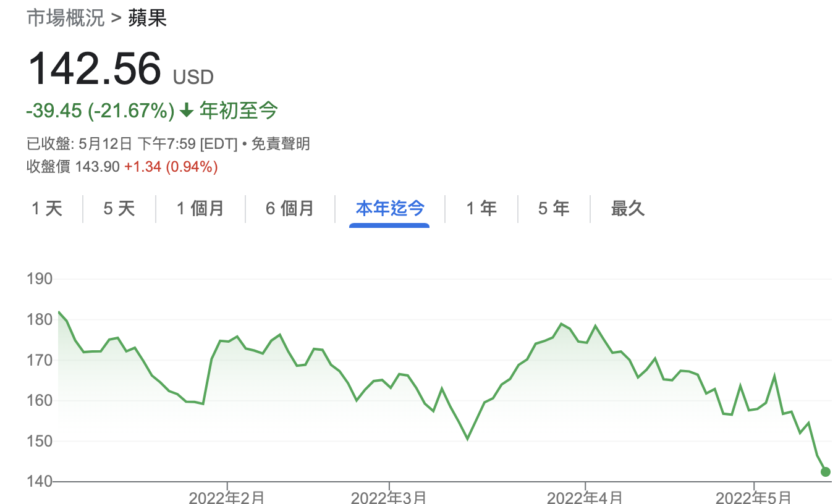Click the green end-point dot on chart
Screen dimensions: 838x504
[x=826, y=472]
